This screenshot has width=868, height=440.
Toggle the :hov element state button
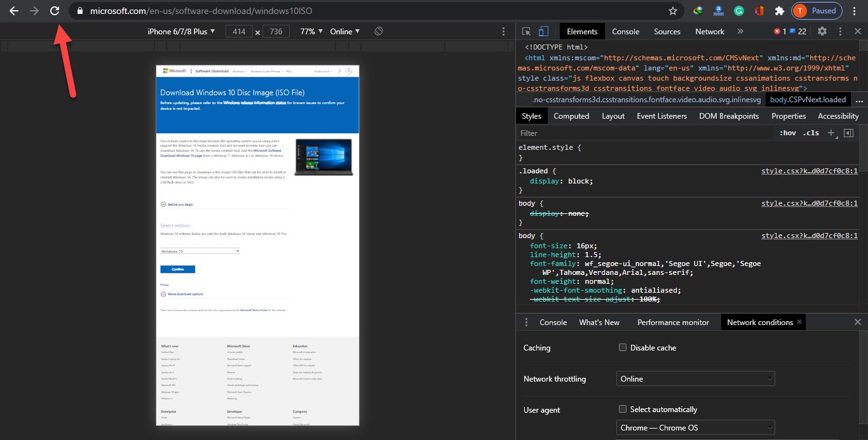[787, 133]
